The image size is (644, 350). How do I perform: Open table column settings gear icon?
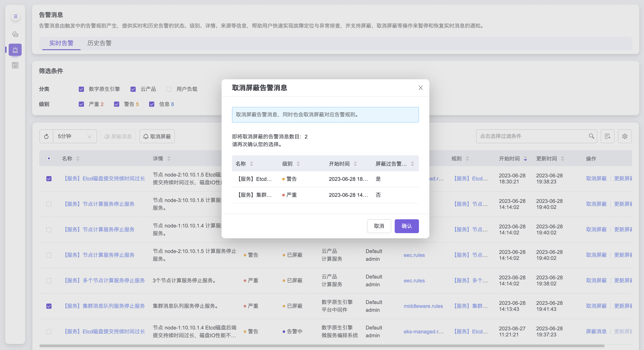(x=625, y=136)
